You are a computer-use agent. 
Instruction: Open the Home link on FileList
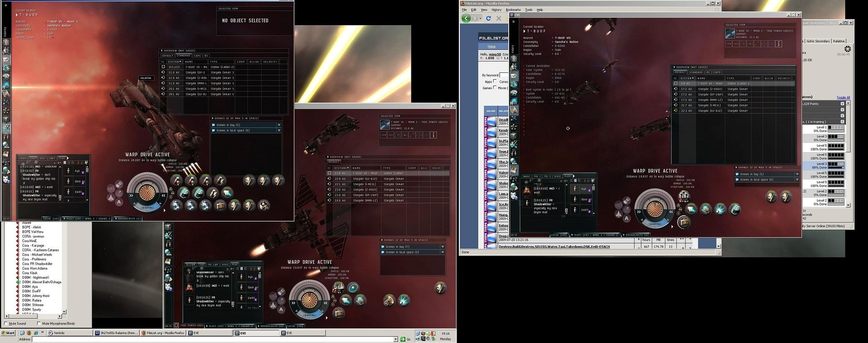coord(491,46)
